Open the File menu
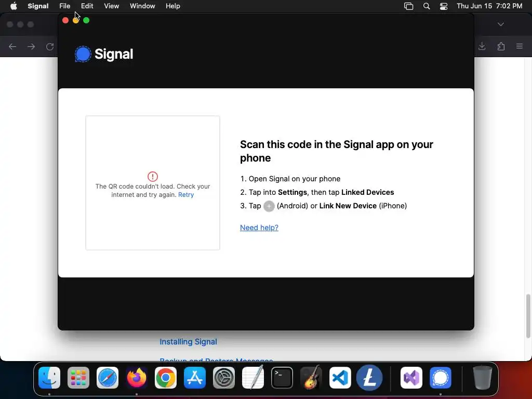 [65, 6]
